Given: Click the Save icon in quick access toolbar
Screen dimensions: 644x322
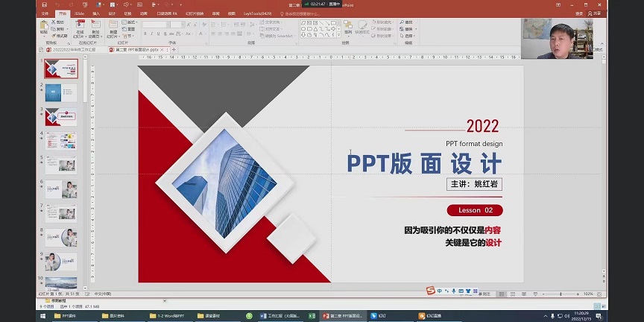Looking at the screenshot, I should pyautogui.click(x=44, y=4).
